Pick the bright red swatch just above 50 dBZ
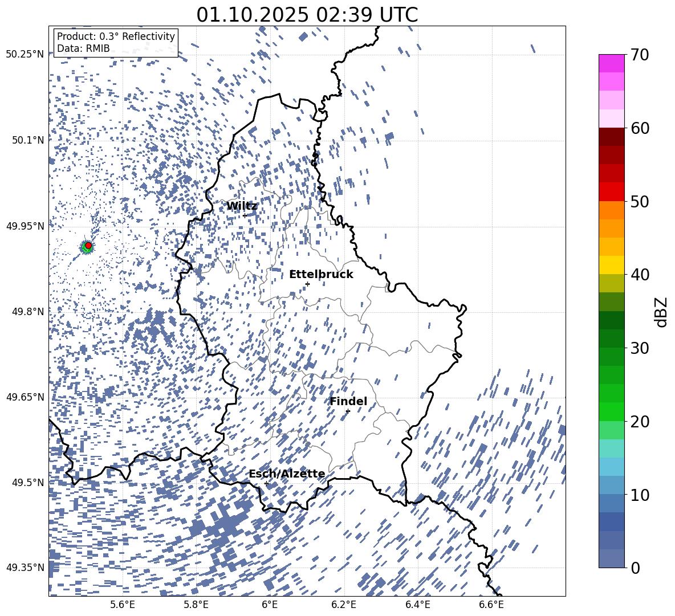 (x=612, y=191)
